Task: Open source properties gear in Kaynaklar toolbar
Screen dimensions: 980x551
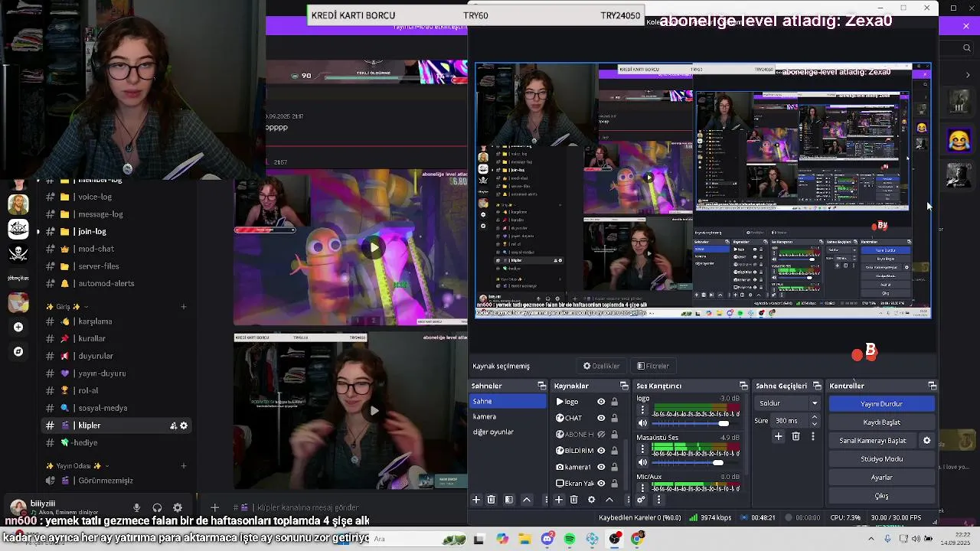Action: click(591, 500)
